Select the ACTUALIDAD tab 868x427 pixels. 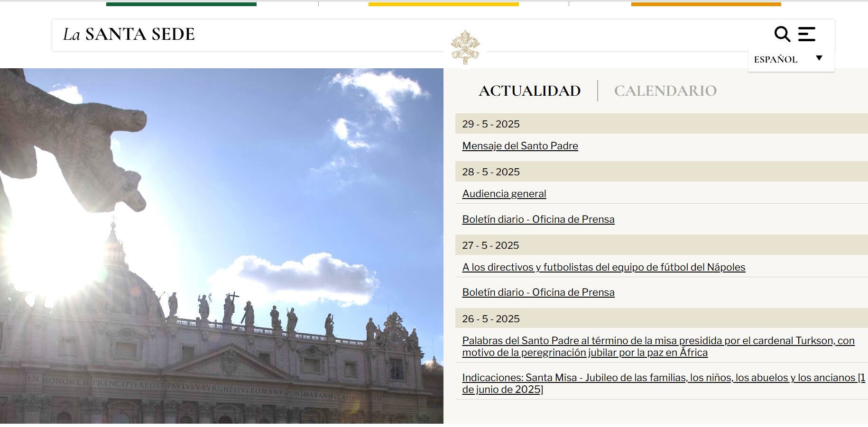tap(529, 90)
